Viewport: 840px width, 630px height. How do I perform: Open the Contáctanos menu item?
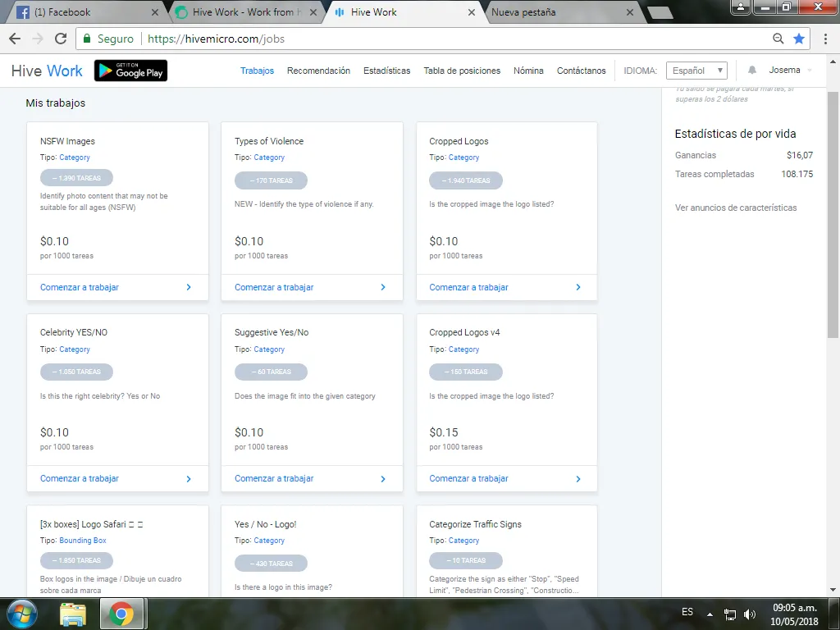582,71
